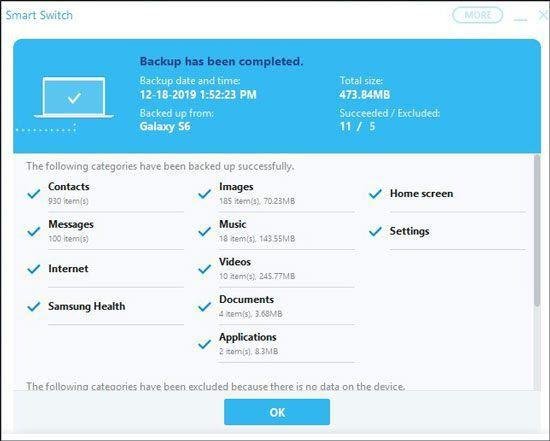Viewport: 550px width, 441px height.
Task: Select the Applications category label
Action: tap(248, 337)
